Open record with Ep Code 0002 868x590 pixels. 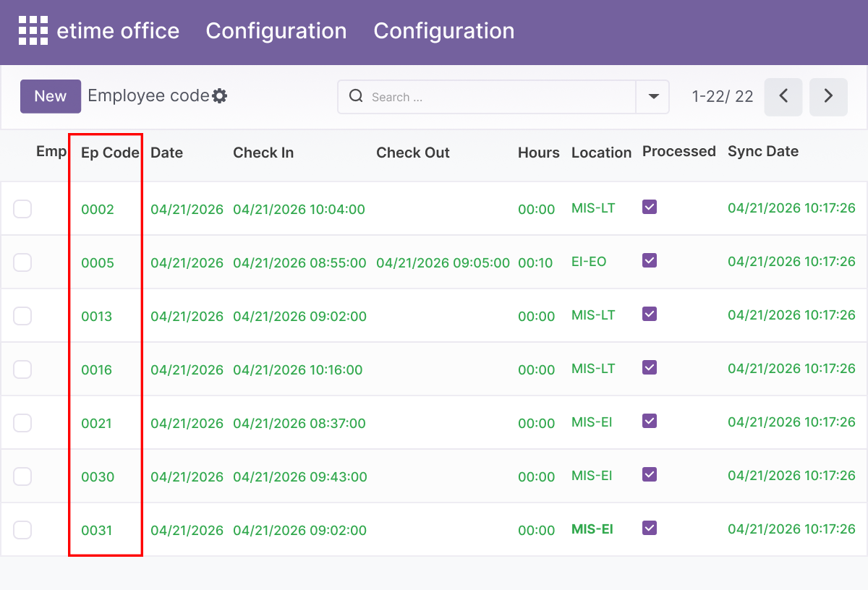coord(98,210)
